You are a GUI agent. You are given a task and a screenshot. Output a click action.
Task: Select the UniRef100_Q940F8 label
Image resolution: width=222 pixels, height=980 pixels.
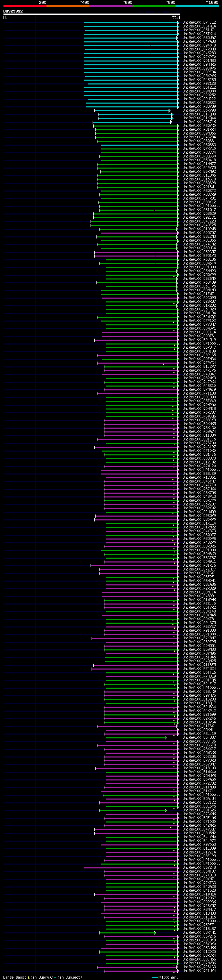[199, 45]
